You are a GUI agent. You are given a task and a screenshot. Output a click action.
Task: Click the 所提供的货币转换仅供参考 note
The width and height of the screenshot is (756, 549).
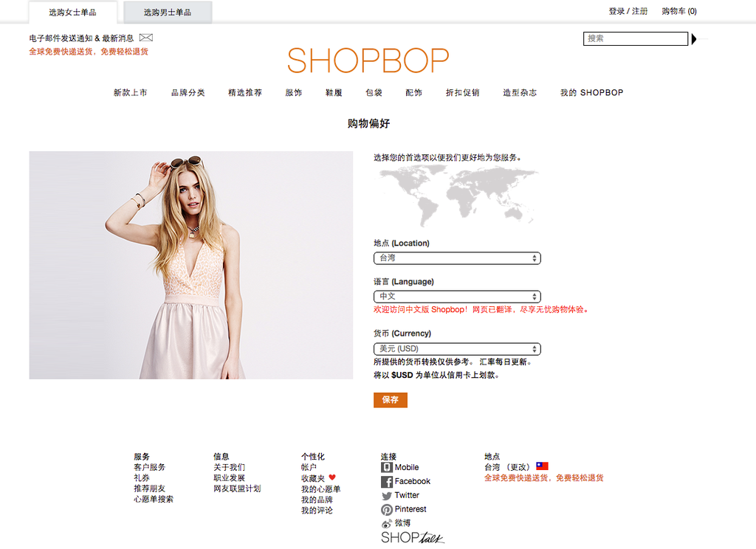[x=453, y=362]
